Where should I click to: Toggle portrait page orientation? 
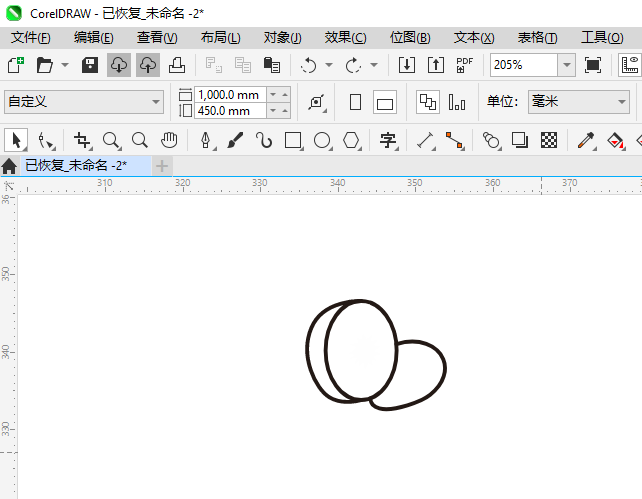tap(355, 102)
